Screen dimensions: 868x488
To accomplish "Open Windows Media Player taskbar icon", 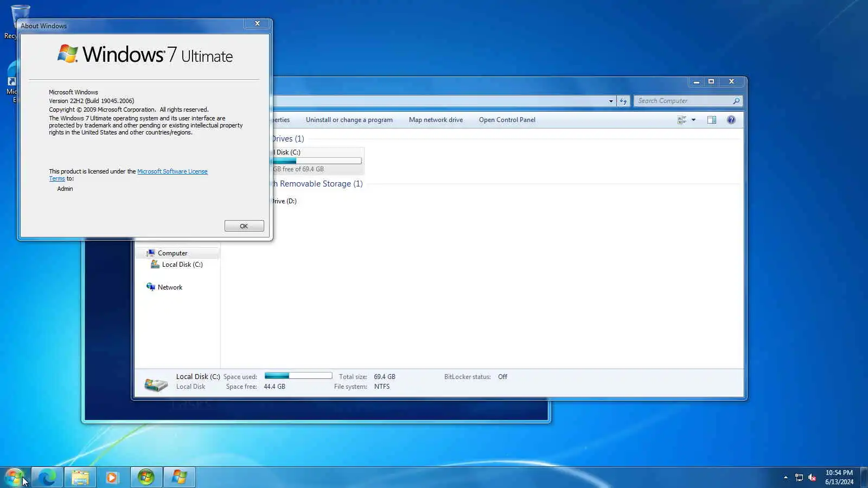I will click(x=112, y=477).
